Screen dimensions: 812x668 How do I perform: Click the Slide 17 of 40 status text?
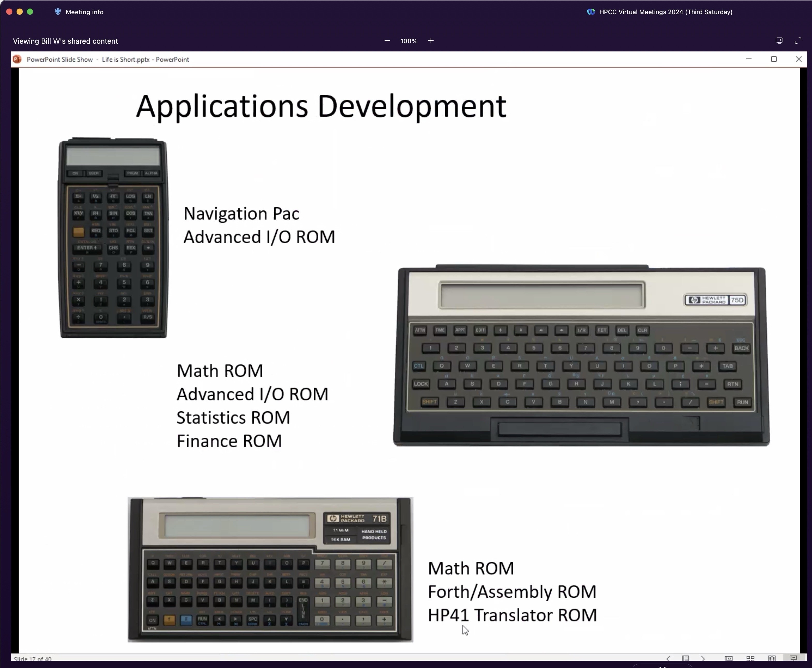pyautogui.click(x=33, y=659)
